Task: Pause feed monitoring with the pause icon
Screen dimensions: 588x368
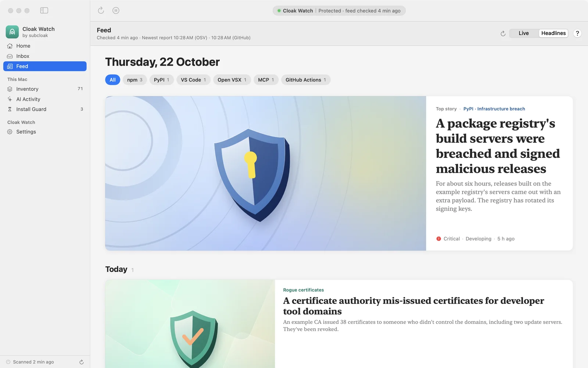Action: [116, 10]
